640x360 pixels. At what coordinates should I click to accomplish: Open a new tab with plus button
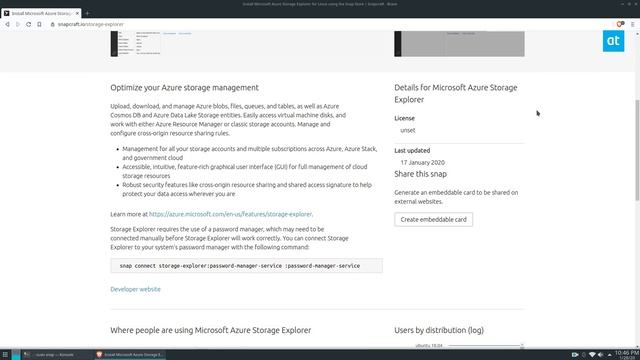point(87,13)
